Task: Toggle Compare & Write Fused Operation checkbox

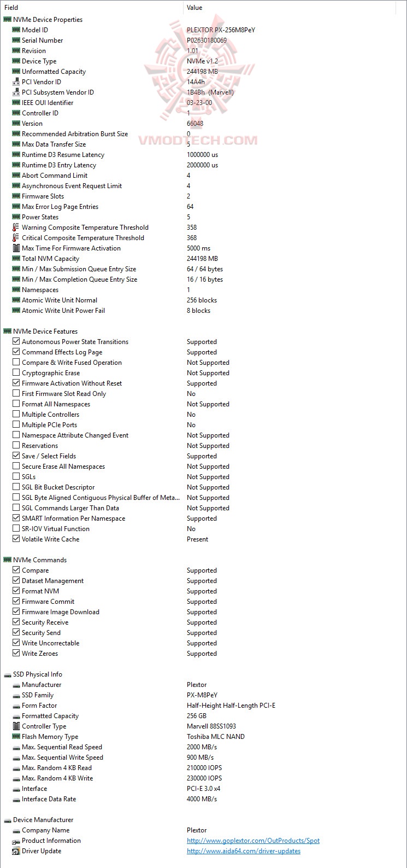Action: pyautogui.click(x=16, y=363)
